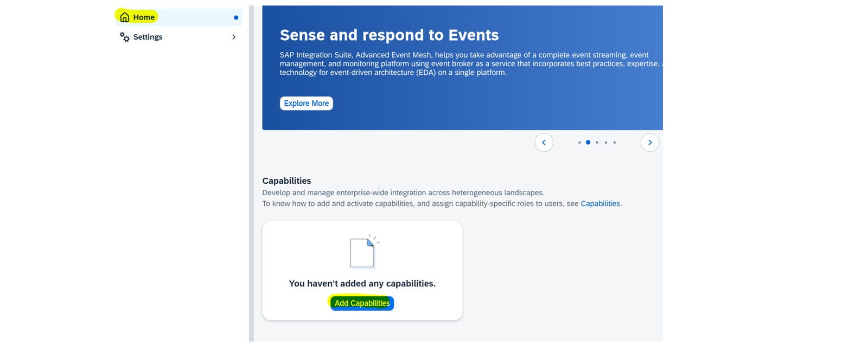Open the Settings navigation item
The height and width of the screenshot is (347, 868).
coord(179,37)
